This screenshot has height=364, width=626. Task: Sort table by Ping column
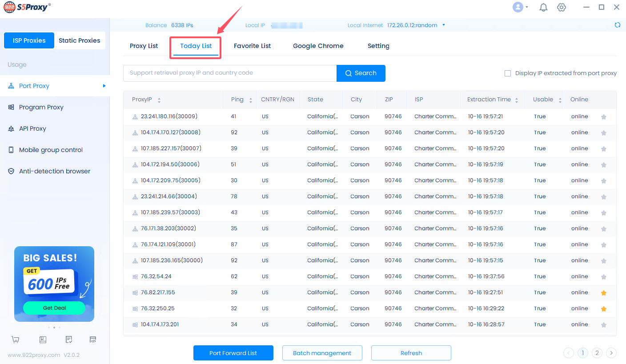tap(251, 100)
